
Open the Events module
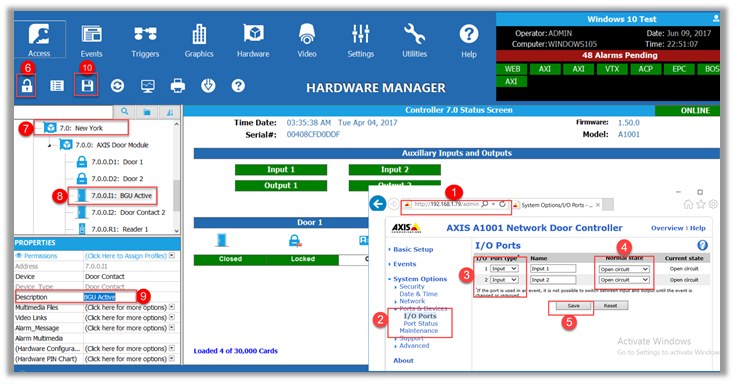tap(91, 40)
